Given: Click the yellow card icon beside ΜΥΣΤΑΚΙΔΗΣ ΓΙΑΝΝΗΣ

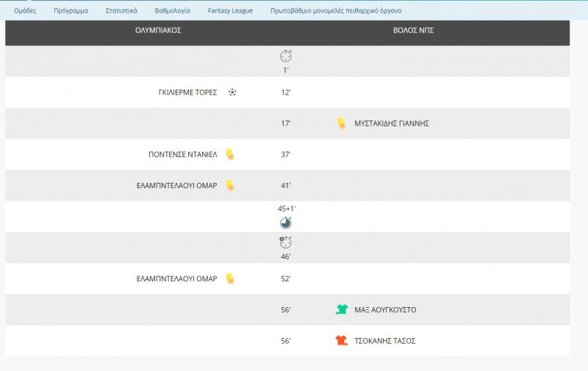Looking at the screenshot, I should point(341,123).
